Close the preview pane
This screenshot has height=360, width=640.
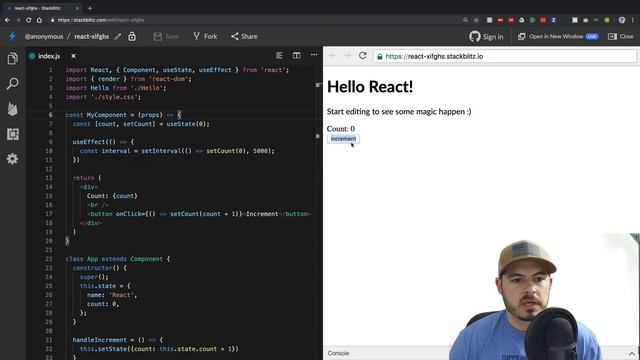point(620,36)
